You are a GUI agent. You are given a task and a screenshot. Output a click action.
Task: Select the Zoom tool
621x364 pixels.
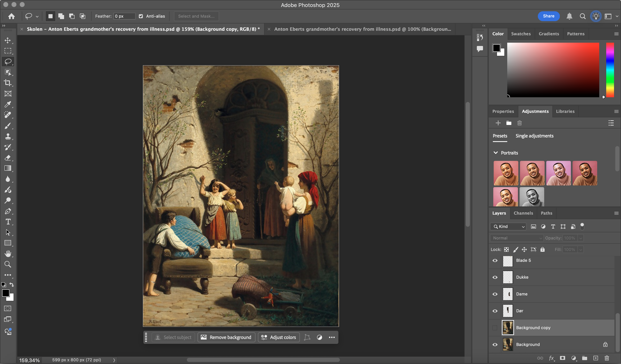pos(8,264)
